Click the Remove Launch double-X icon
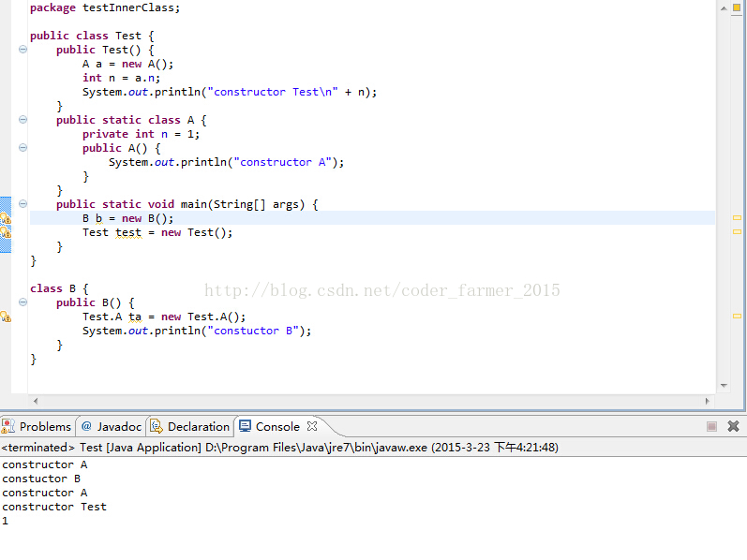Viewport: 747px width, 560px height. click(x=733, y=426)
